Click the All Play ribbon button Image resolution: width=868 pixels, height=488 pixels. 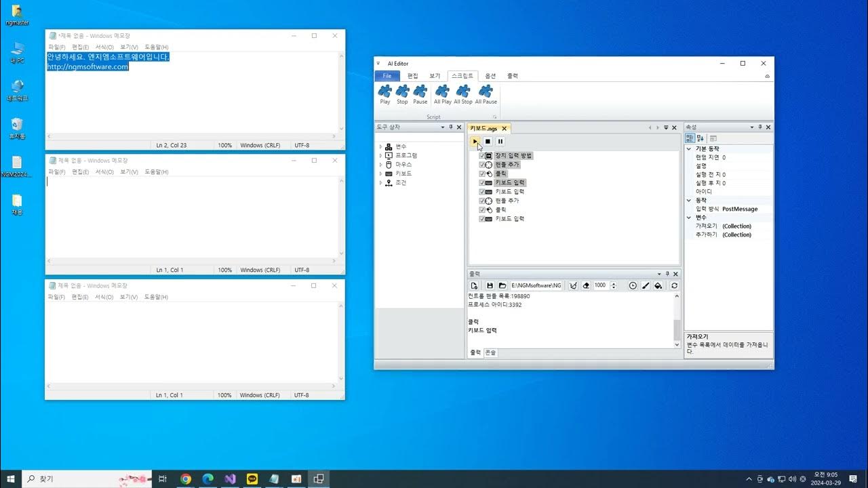point(443,95)
